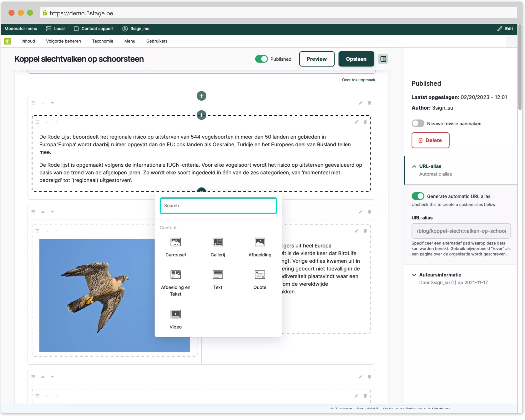Turn off the Published switch

tap(261, 59)
